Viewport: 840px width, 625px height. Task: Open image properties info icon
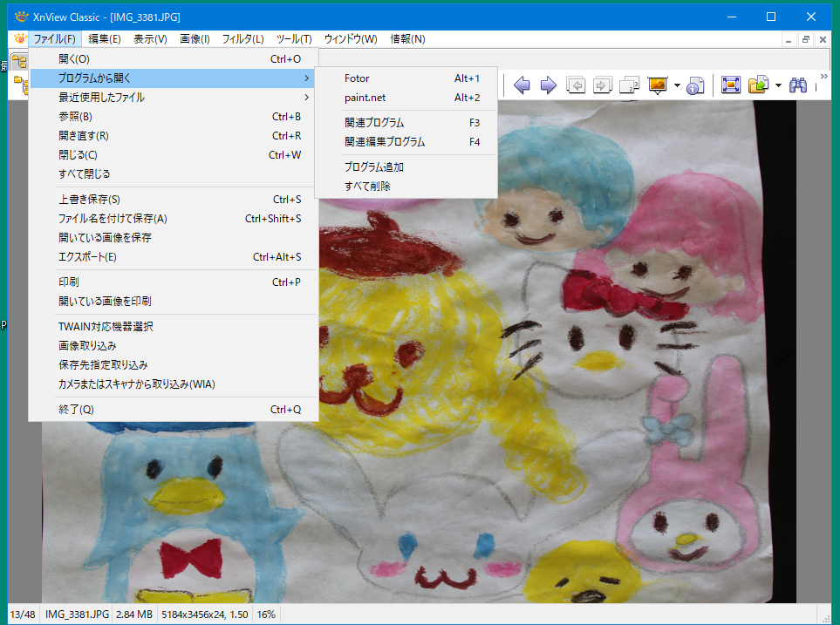695,85
